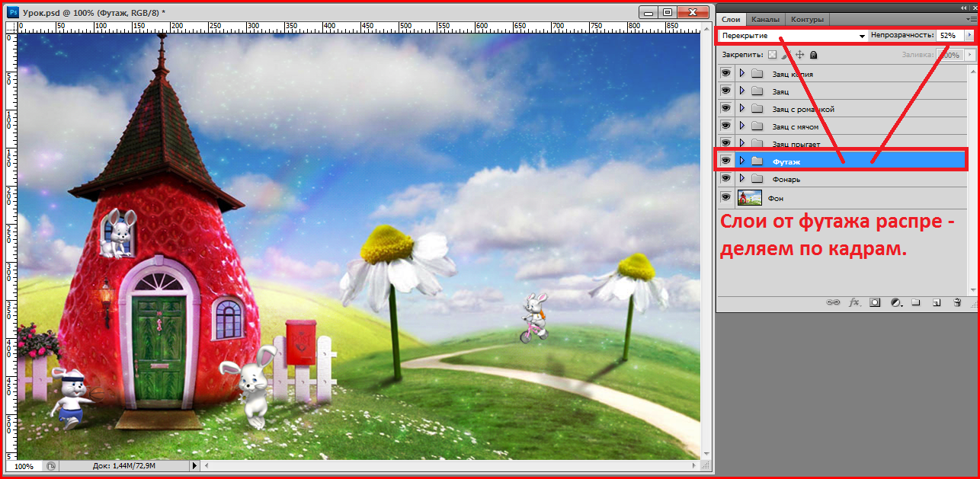
Task: Click the Непрозрачность label
Action: tap(902, 36)
